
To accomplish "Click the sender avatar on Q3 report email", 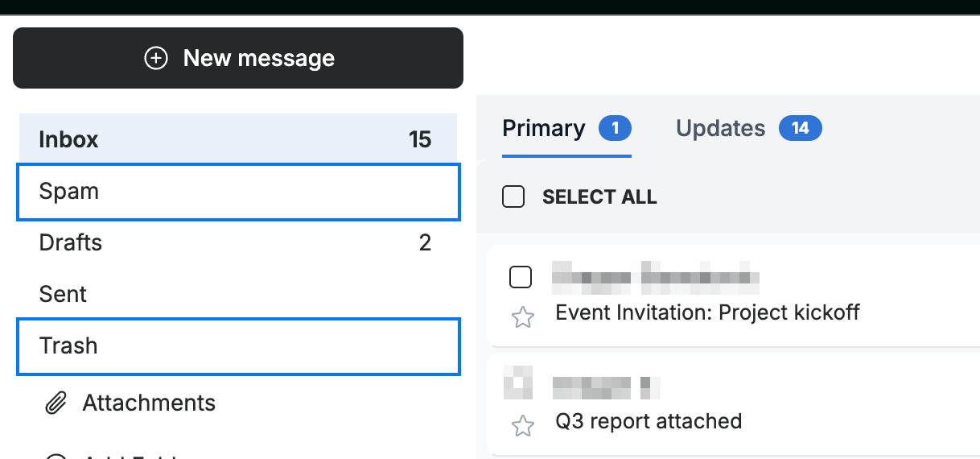I will (518, 382).
